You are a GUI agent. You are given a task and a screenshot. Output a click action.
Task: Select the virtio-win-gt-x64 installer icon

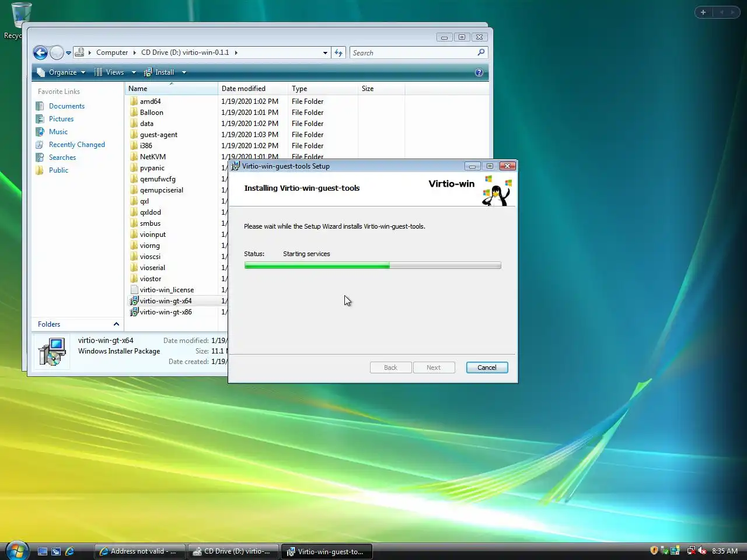tap(134, 301)
